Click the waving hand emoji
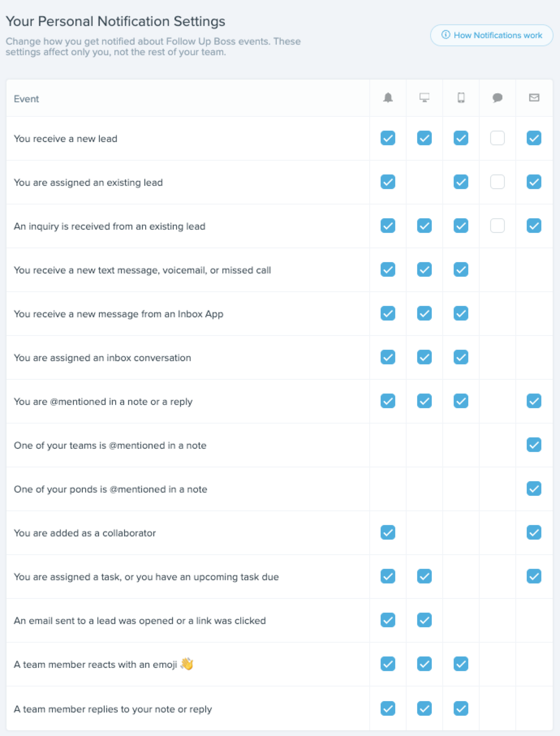Image resolution: width=560 pixels, height=736 pixels. point(187,664)
